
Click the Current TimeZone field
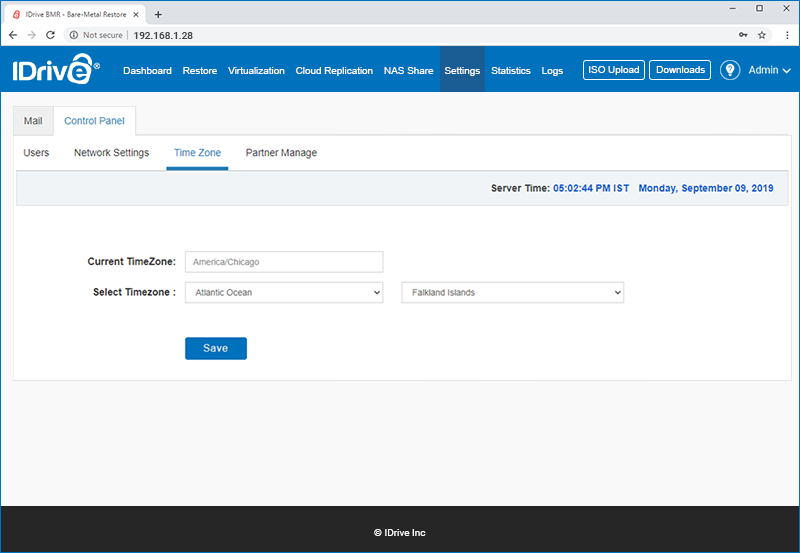284,262
